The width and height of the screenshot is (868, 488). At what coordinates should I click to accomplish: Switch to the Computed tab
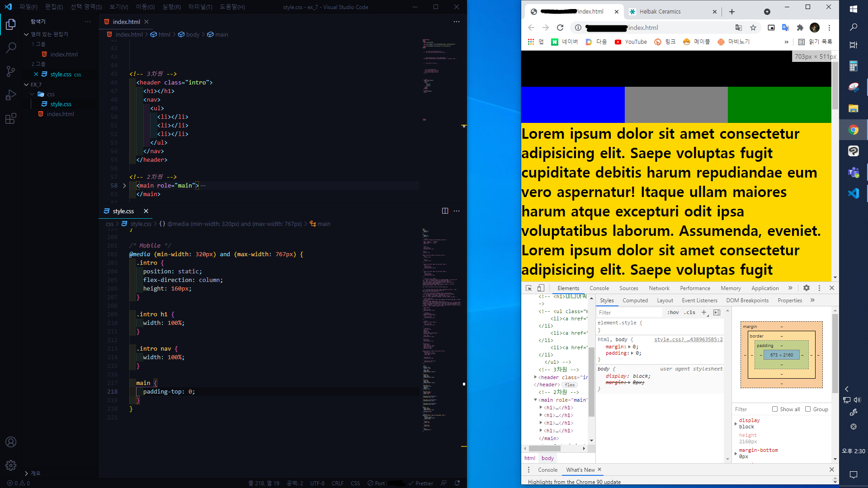[x=635, y=300]
